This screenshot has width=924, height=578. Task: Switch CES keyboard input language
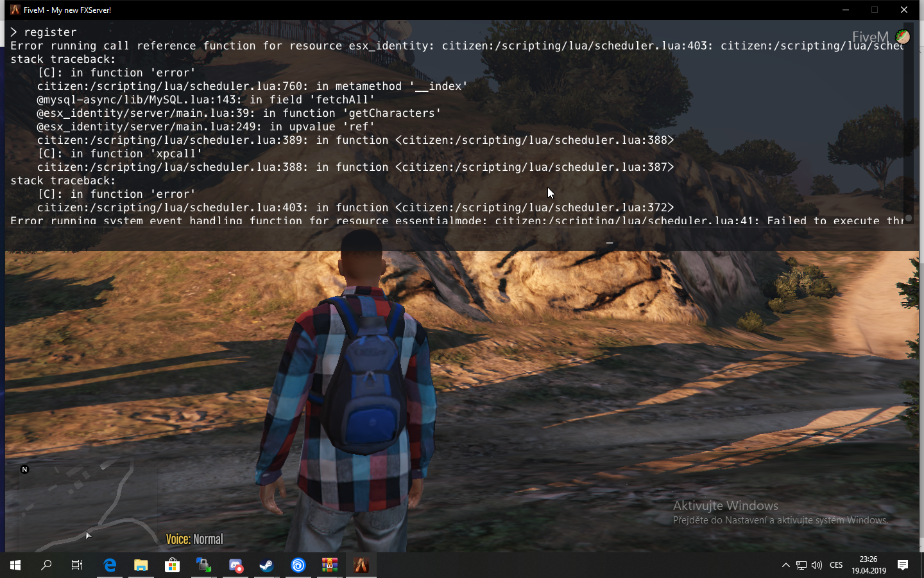click(x=836, y=565)
